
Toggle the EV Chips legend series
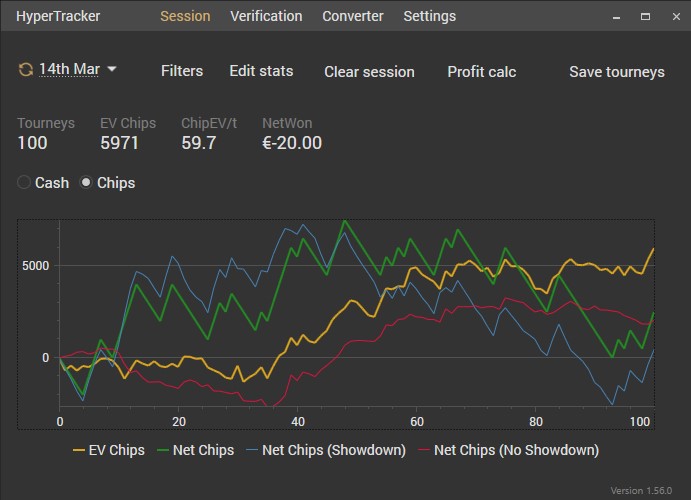(112, 450)
